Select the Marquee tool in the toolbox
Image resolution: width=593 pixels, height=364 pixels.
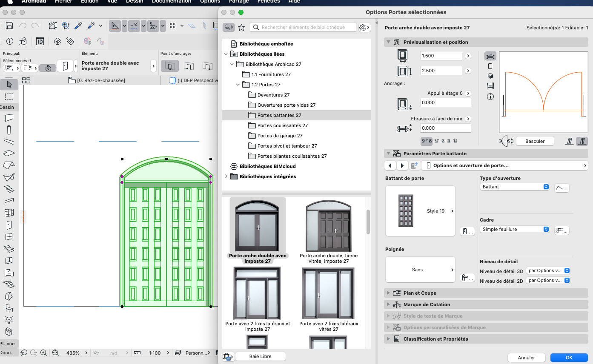coord(9,97)
